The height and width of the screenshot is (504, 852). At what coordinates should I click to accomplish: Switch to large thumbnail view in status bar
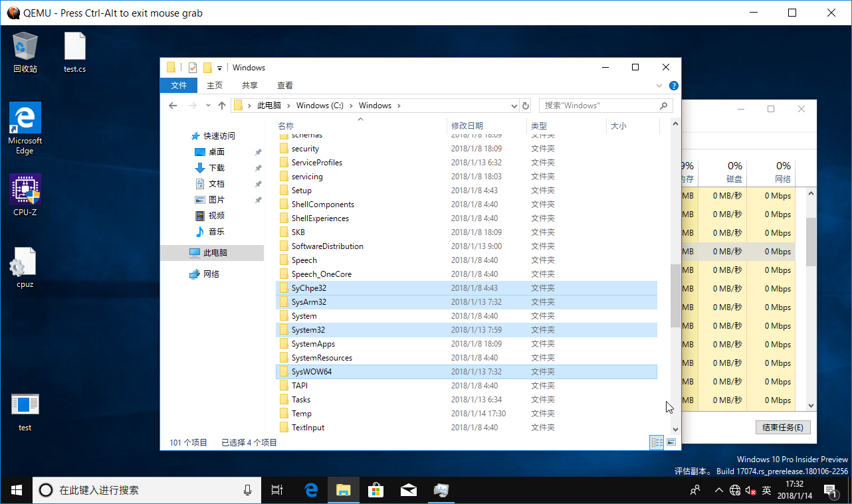point(671,442)
